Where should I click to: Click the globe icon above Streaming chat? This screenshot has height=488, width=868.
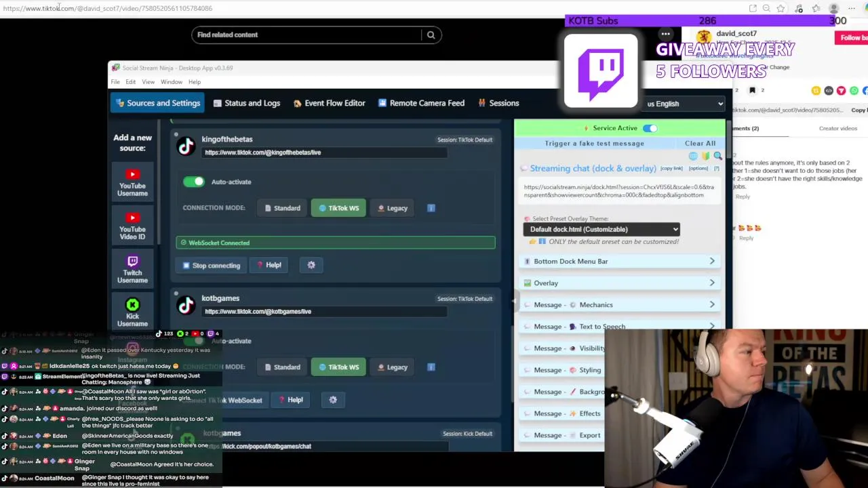[x=693, y=156]
